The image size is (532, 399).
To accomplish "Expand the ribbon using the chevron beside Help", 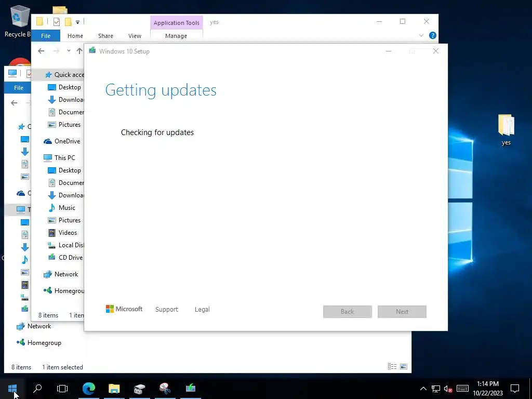I will pos(421,35).
